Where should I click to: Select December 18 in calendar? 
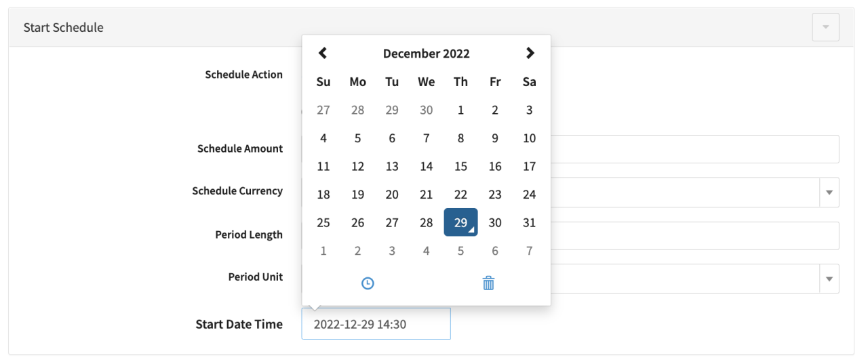323,195
